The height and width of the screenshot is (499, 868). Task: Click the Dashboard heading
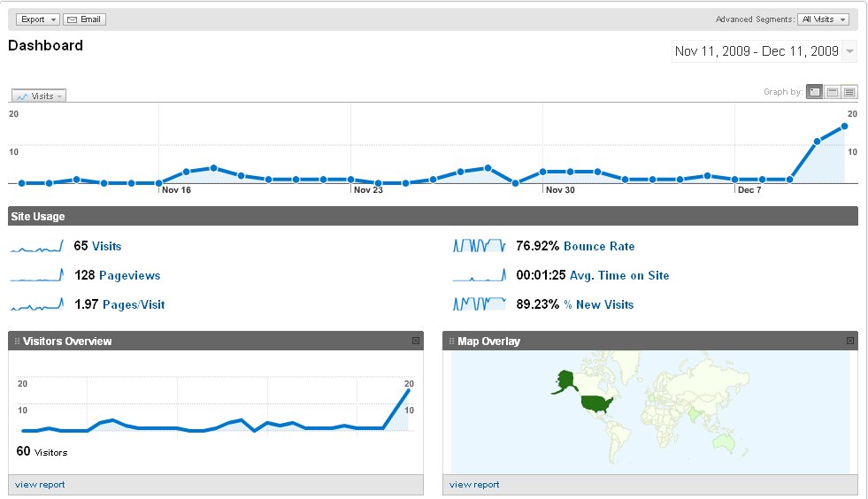pos(45,45)
